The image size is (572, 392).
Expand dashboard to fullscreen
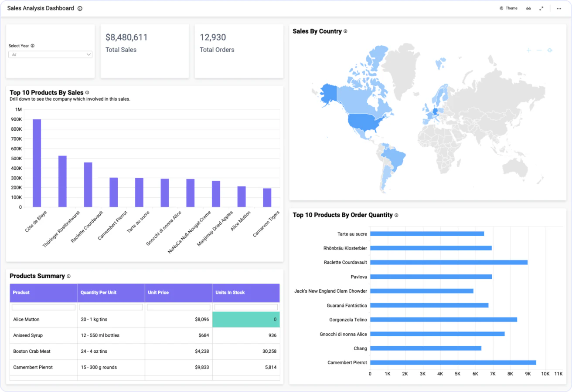[x=541, y=9]
